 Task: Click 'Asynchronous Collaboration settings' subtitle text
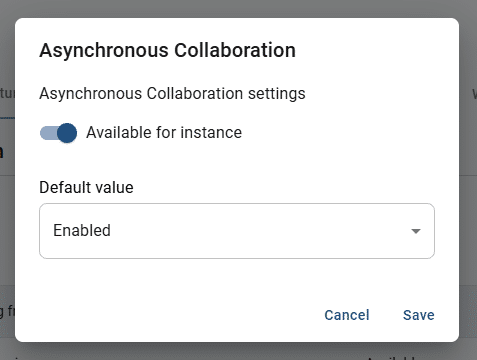172,94
